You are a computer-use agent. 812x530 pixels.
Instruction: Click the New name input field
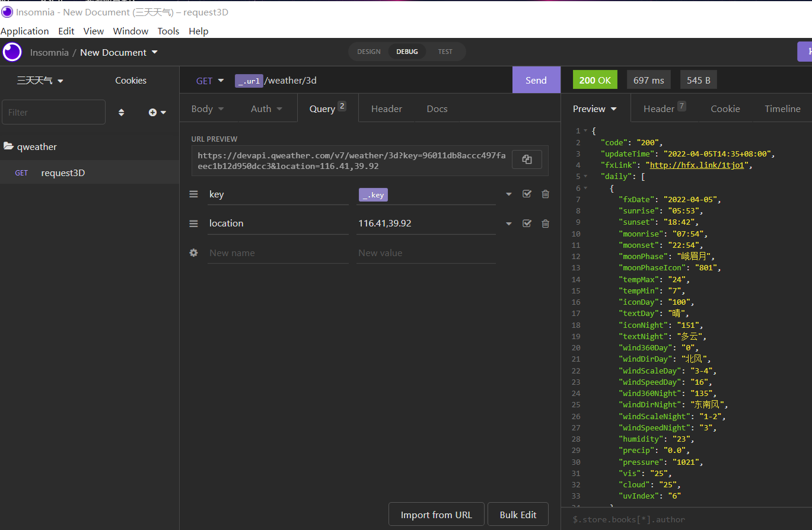coord(278,253)
